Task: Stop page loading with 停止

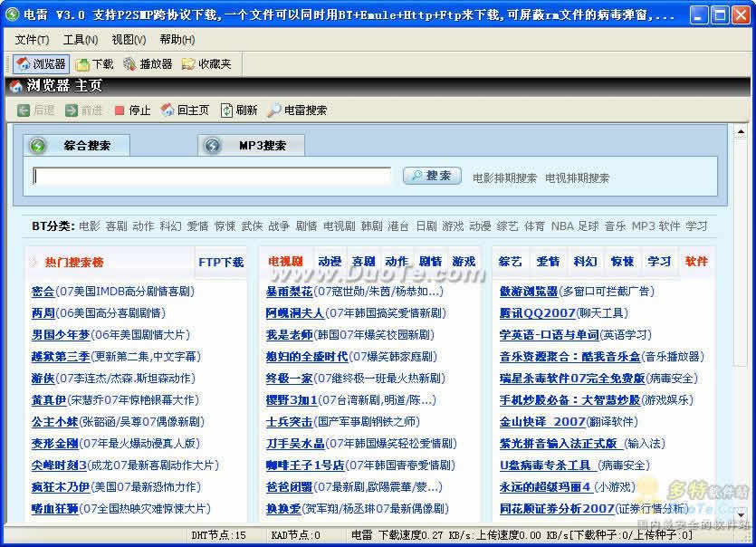Action: (132, 110)
